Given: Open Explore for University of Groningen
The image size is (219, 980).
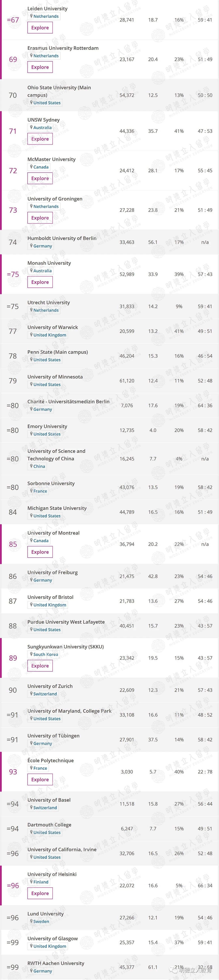Looking at the screenshot, I should [40, 218].
